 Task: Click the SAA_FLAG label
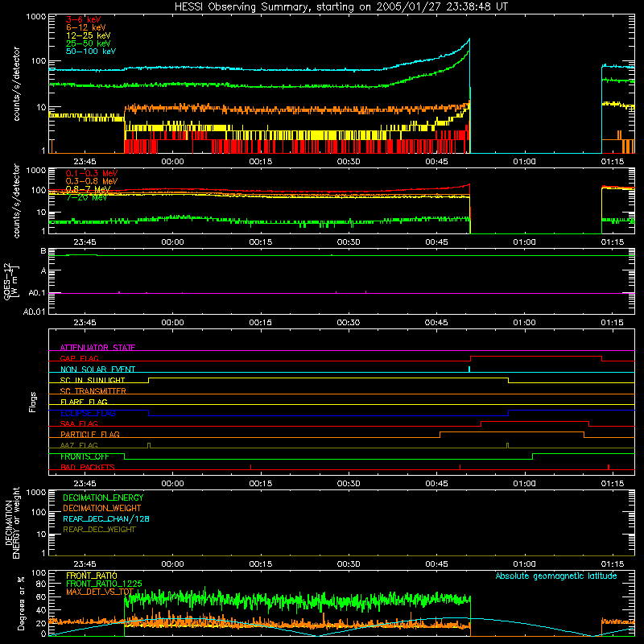click(79, 423)
